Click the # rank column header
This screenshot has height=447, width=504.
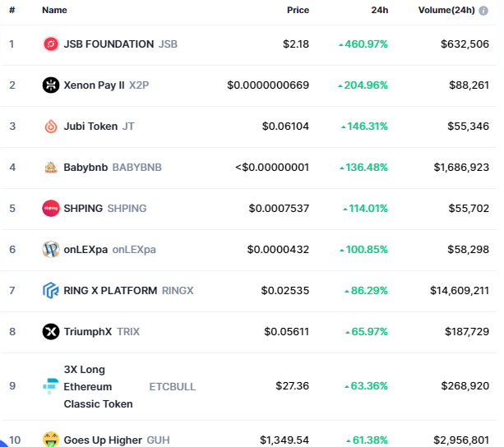[12, 11]
